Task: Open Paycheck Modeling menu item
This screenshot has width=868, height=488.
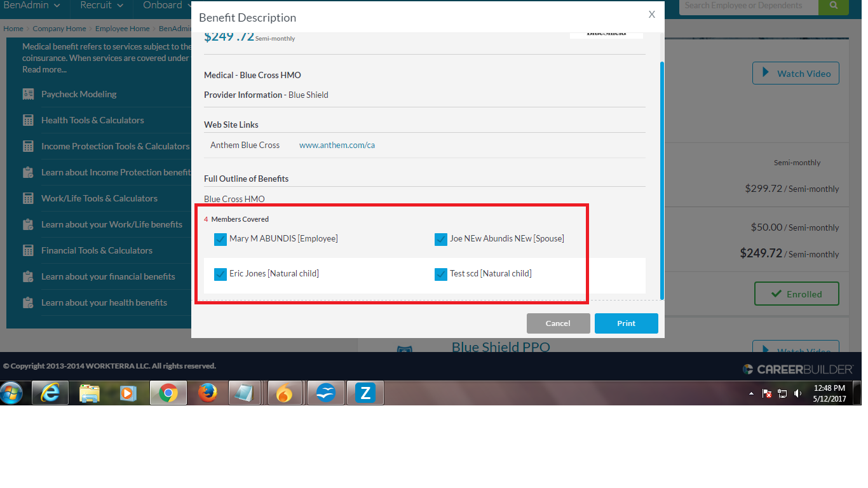Action: coord(79,94)
